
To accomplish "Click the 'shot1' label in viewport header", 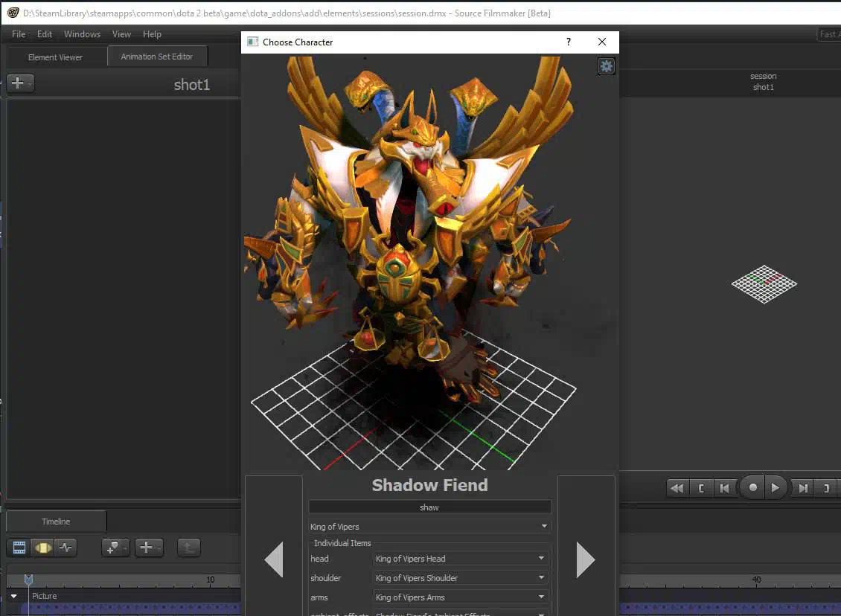I will [764, 87].
